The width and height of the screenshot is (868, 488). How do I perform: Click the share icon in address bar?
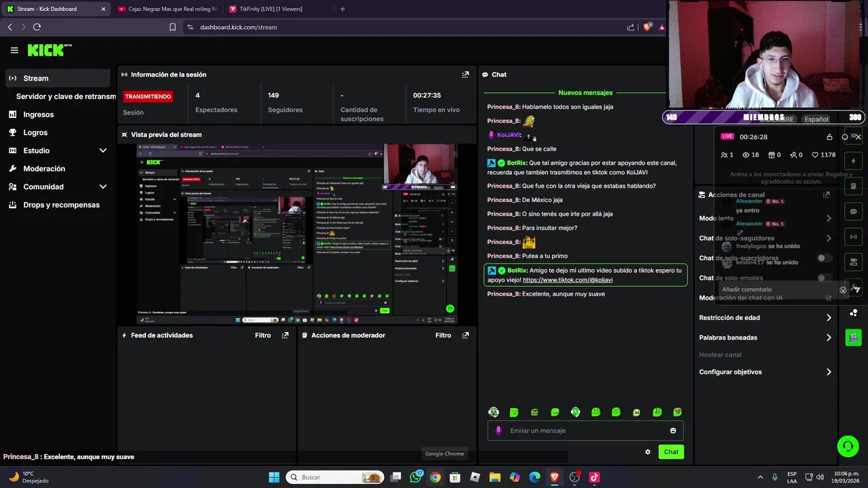coord(631,27)
